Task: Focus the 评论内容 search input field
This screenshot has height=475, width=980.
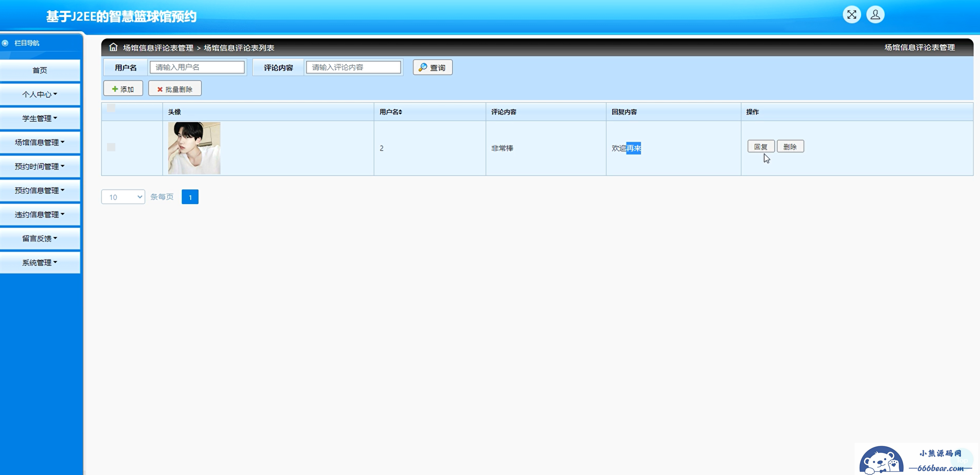Action: (x=353, y=67)
